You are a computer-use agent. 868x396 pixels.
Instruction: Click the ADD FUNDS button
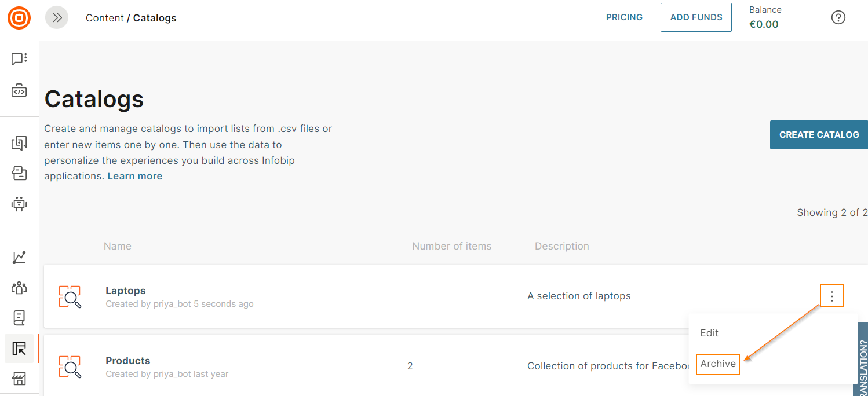coord(695,17)
